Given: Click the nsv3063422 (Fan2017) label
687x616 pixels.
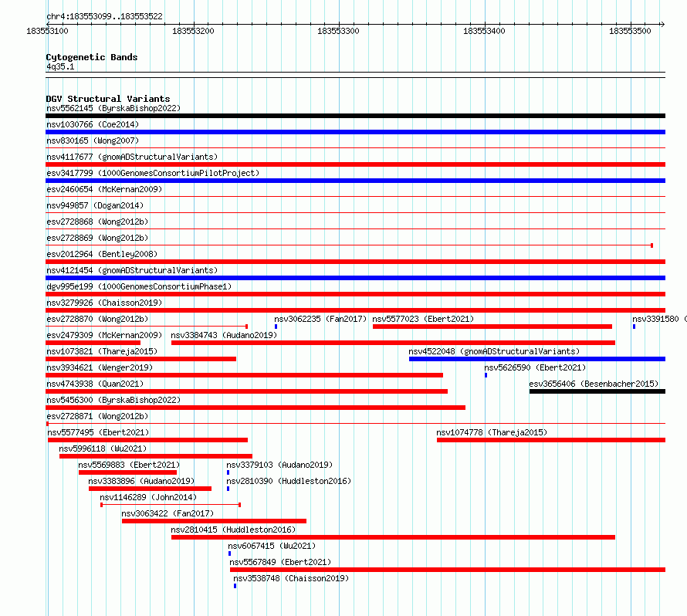Looking at the screenshot, I should pyautogui.click(x=168, y=513).
